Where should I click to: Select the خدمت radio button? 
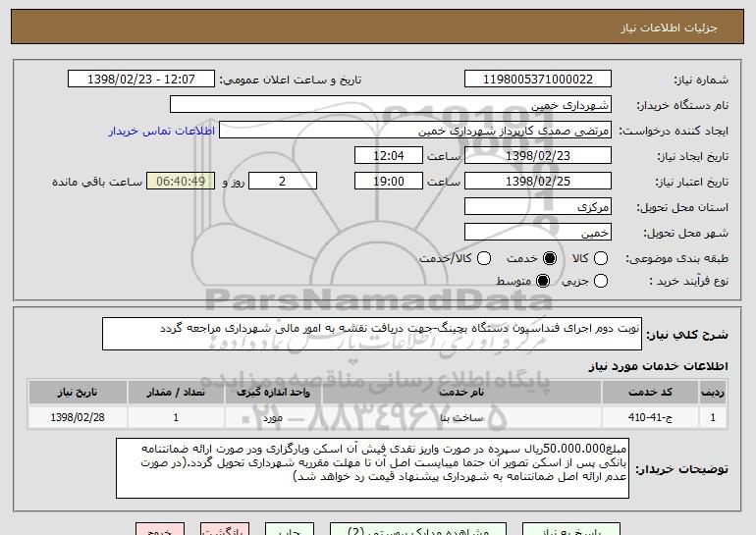coord(550,258)
